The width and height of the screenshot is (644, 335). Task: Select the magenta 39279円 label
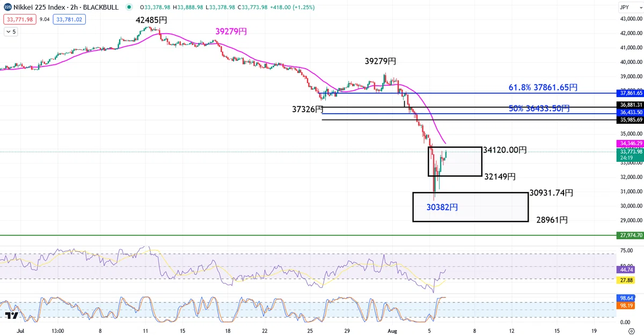coord(231,32)
